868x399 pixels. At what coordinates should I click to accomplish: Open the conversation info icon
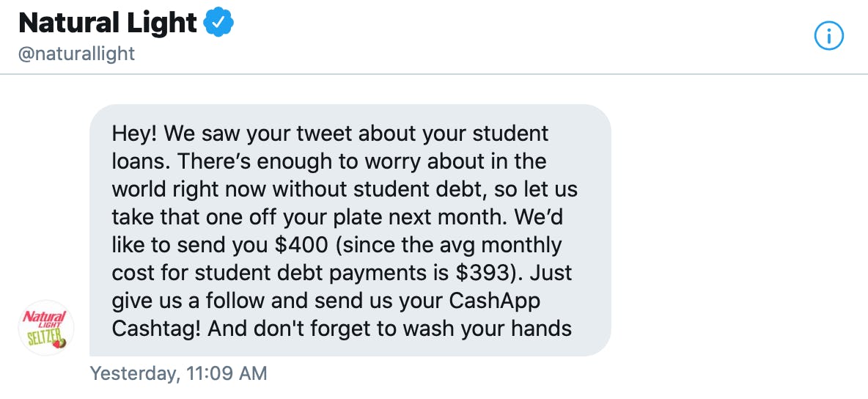(x=829, y=35)
